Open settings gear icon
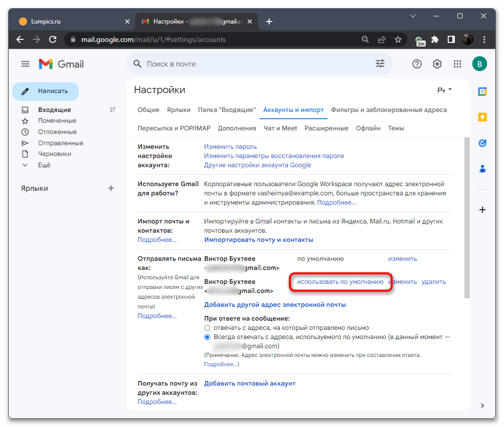 [437, 64]
